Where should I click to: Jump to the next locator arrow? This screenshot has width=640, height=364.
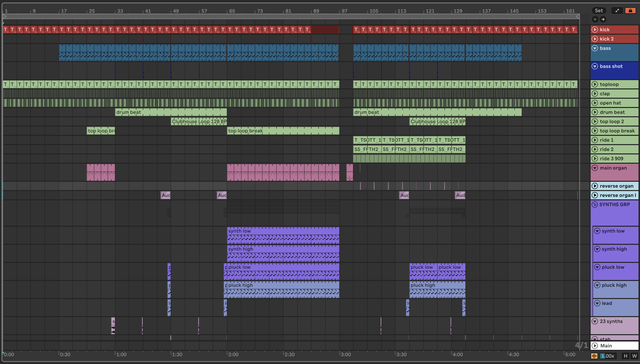click(x=603, y=19)
